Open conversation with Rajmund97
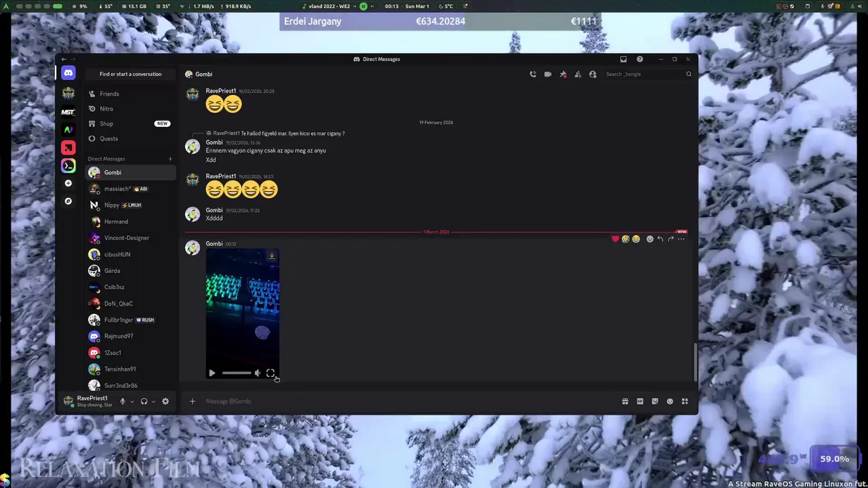Image resolution: width=868 pixels, height=488 pixels. [131, 336]
